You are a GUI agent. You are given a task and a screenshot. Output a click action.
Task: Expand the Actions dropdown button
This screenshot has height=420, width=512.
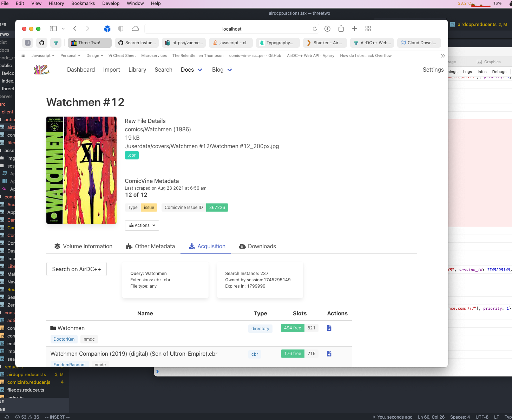point(142,225)
